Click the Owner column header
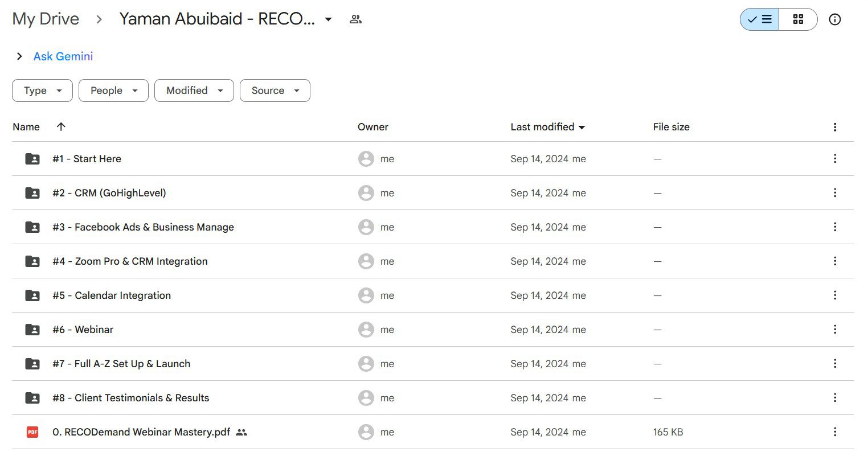The width and height of the screenshot is (868, 452). pyautogui.click(x=373, y=127)
